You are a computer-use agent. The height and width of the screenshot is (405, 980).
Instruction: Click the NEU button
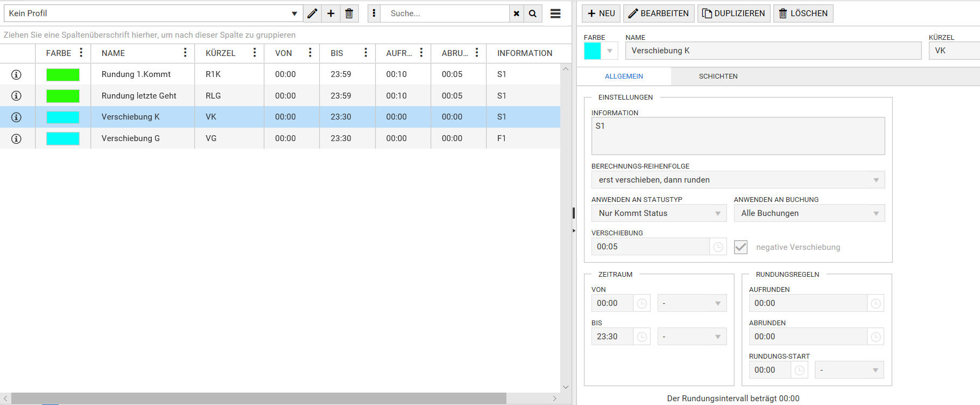pos(601,13)
